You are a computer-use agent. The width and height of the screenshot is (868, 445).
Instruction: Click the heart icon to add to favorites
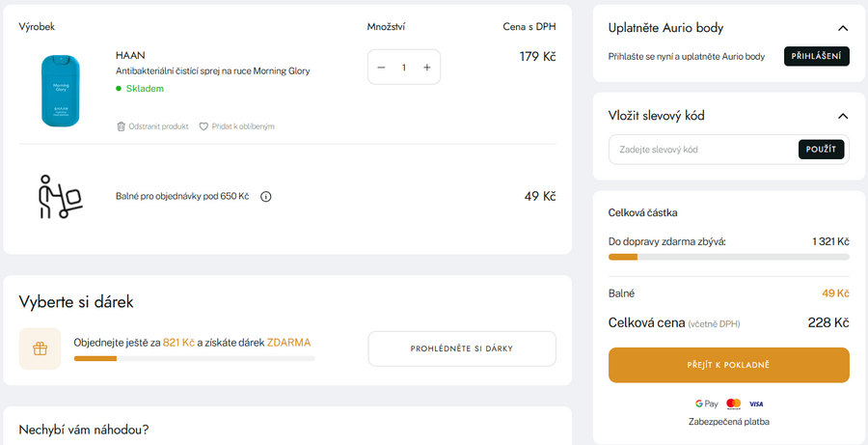pos(203,126)
